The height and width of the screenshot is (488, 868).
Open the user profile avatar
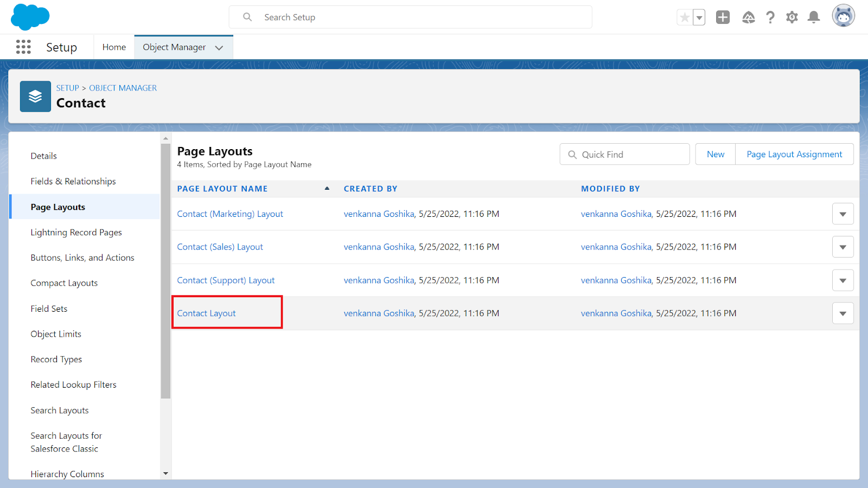(844, 16)
